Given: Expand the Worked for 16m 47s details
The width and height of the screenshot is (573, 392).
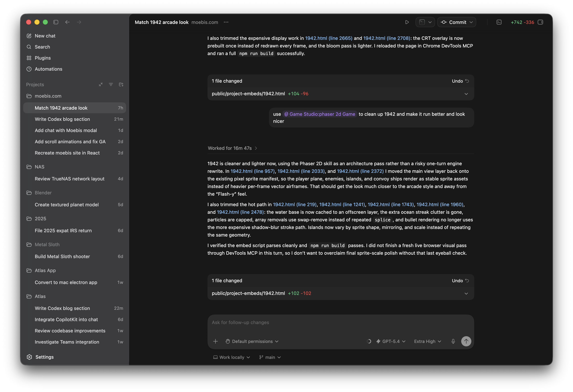Looking at the screenshot, I should [232, 148].
